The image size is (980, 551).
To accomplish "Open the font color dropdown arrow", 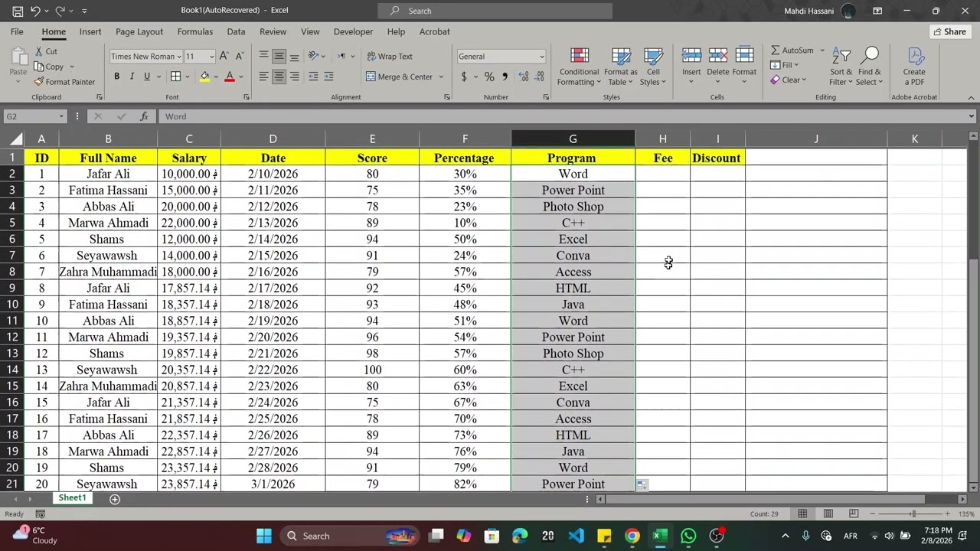I will [240, 77].
